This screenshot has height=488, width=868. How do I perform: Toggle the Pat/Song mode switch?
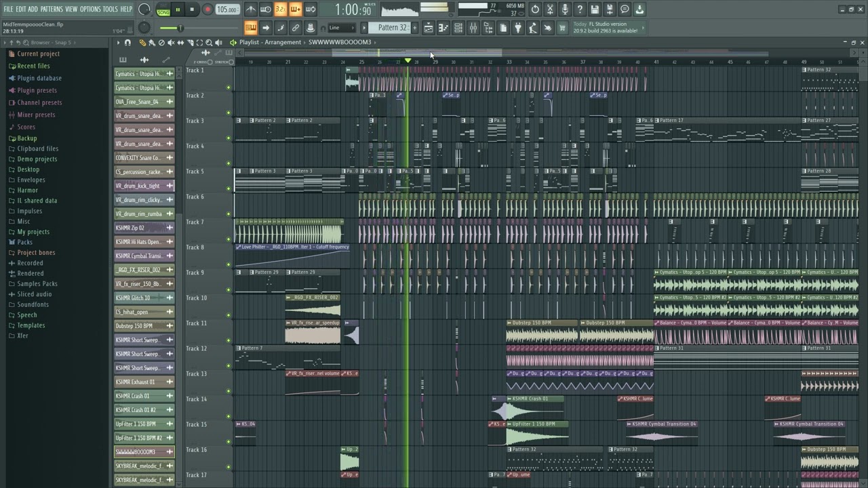coord(163,9)
